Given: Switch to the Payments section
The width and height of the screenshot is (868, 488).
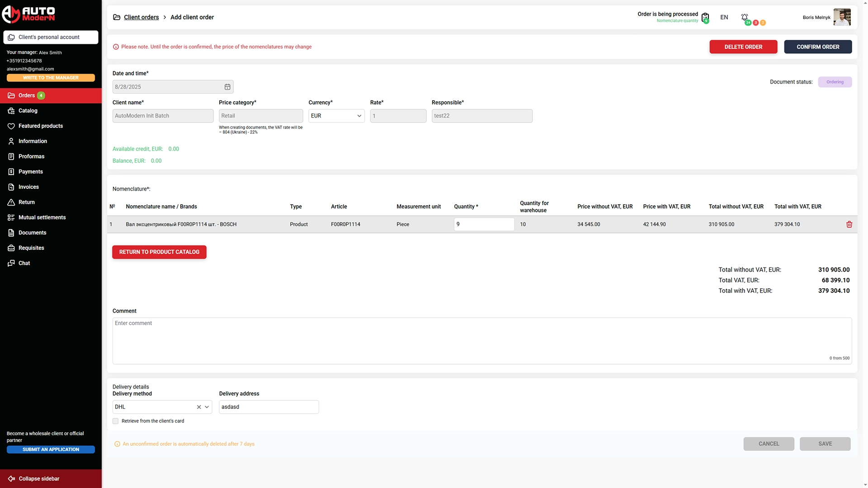Looking at the screenshot, I should (11, 171).
